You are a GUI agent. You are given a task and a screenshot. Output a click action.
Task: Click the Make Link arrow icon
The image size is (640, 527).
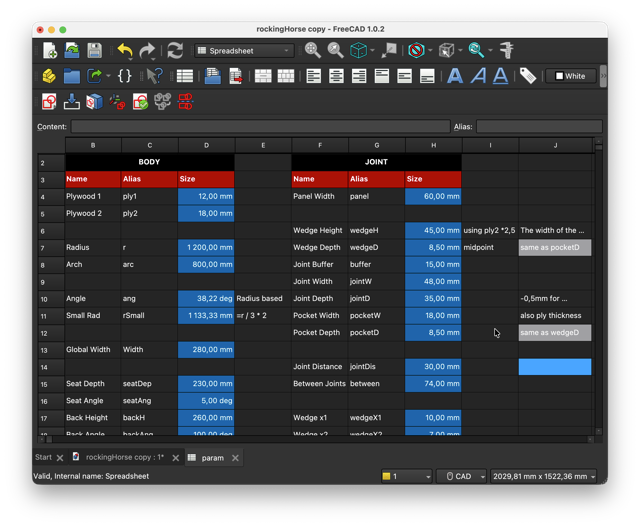coord(94,76)
